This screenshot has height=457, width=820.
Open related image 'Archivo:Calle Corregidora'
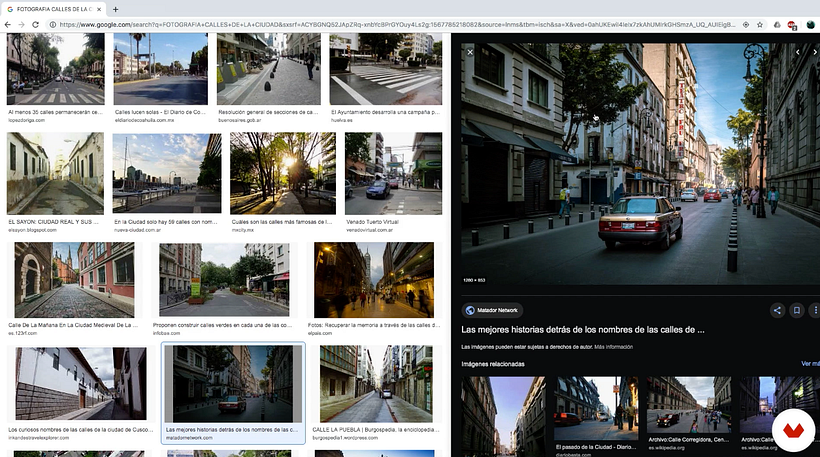[x=689, y=405]
